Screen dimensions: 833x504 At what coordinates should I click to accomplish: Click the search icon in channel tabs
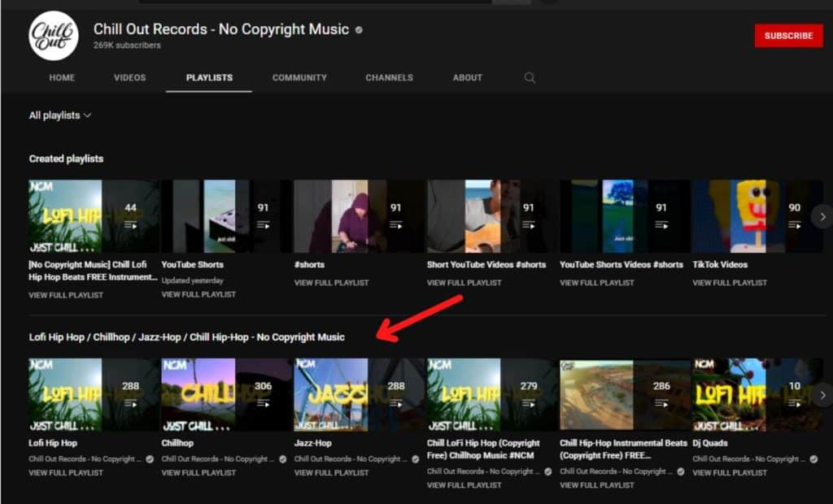[x=530, y=77]
